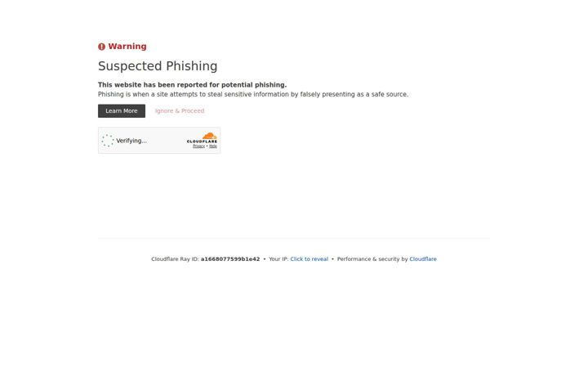Viewport: 588px width, 368px height.
Task: Click the Performance & security by text
Action: [372, 259]
